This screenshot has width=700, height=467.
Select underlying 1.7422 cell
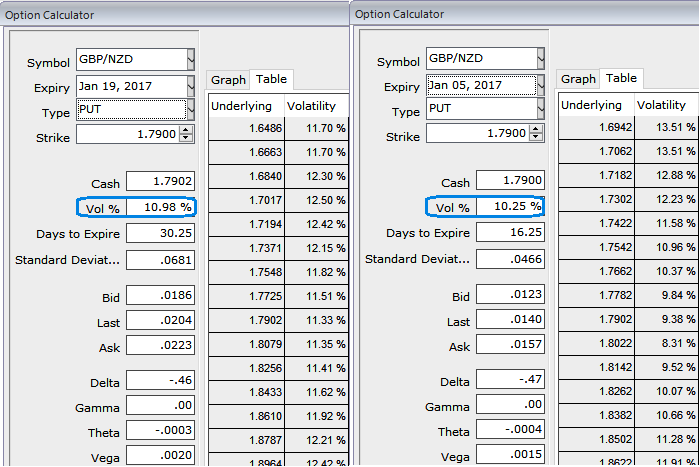pos(596,223)
